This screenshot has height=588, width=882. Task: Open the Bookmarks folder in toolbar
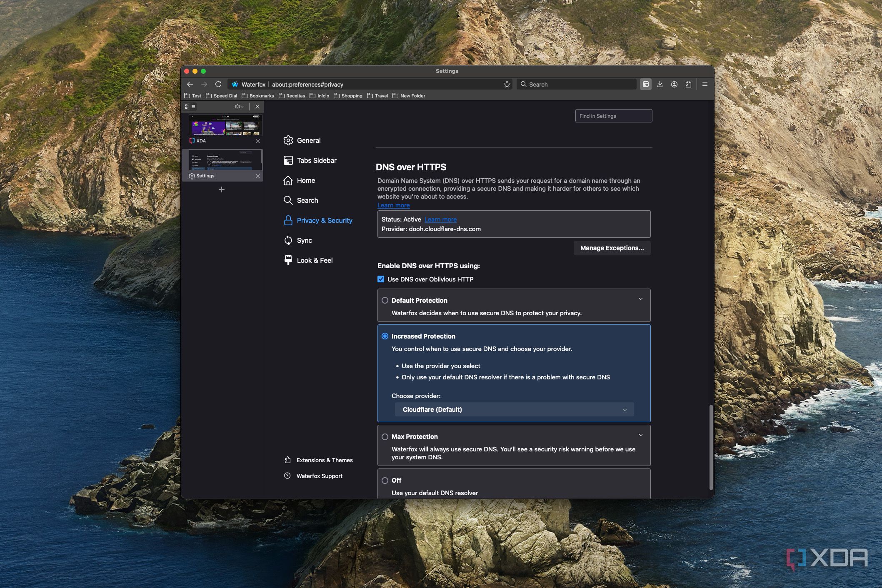[x=258, y=96]
